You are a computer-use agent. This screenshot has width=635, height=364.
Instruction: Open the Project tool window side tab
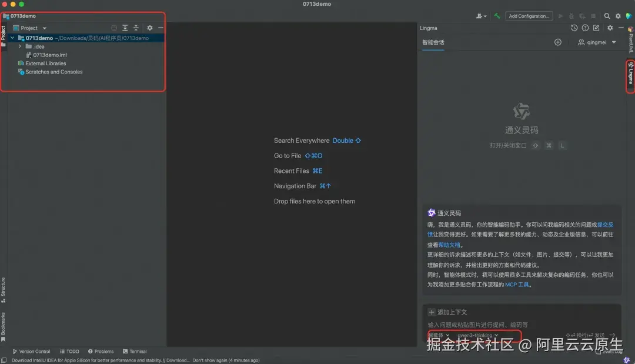4,36
